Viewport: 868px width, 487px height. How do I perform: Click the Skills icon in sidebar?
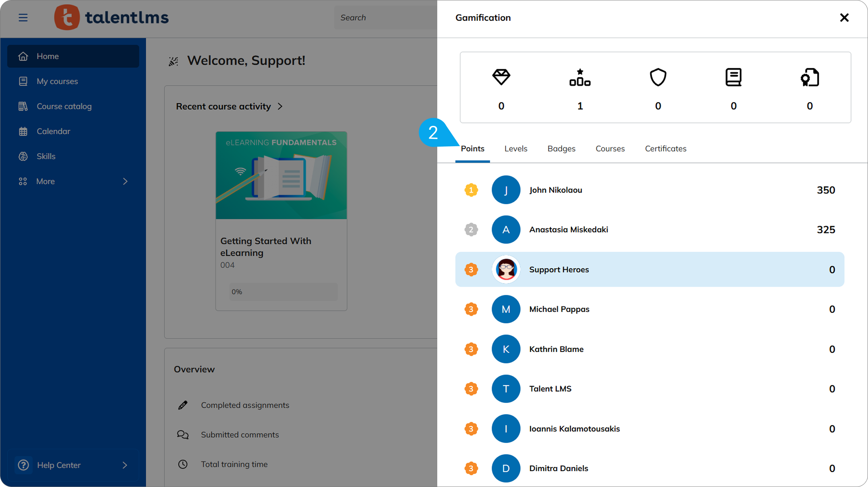pos(23,156)
